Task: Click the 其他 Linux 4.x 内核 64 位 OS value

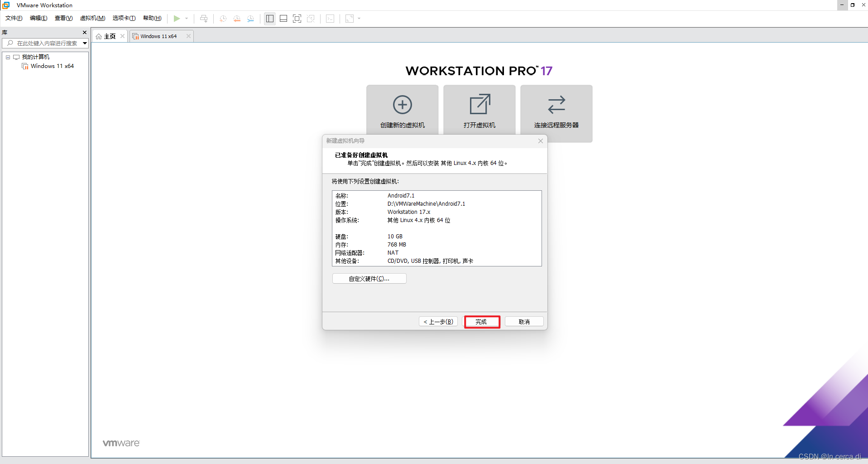Action: pyautogui.click(x=419, y=220)
